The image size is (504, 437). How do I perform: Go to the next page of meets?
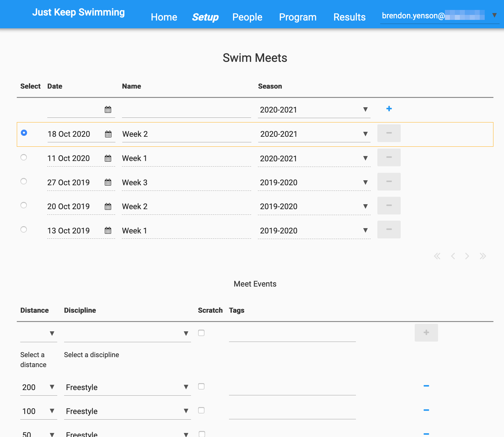pyautogui.click(x=467, y=256)
